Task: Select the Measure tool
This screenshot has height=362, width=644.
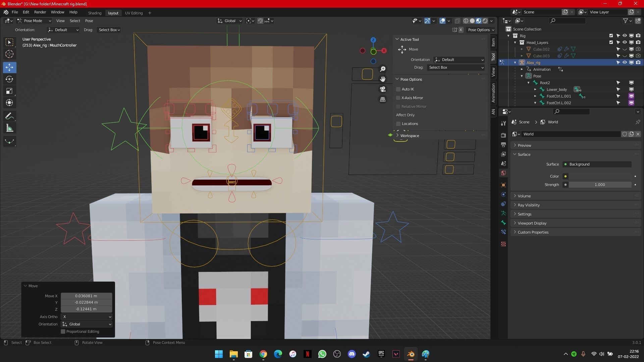Action: point(9,128)
